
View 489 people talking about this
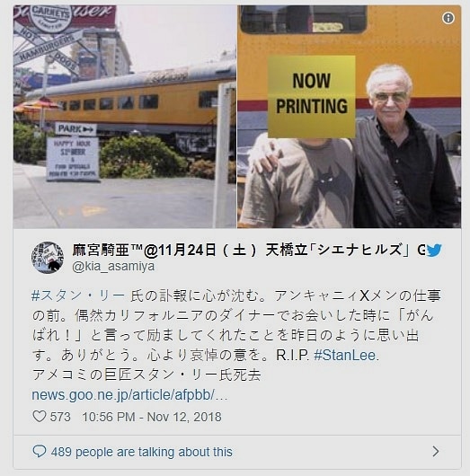pyautogui.click(x=142, y=452)
